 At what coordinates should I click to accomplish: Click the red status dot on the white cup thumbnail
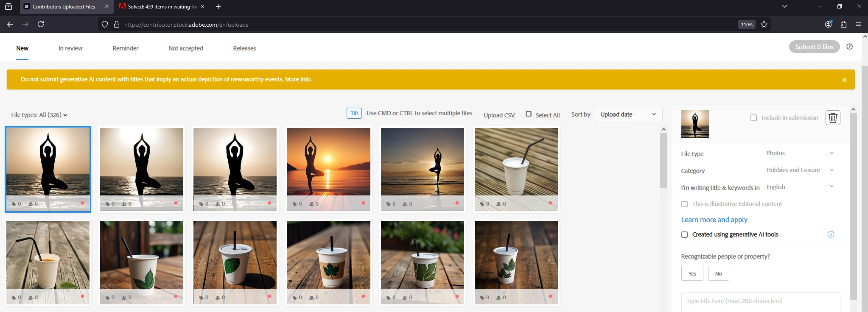coord(550,203)
